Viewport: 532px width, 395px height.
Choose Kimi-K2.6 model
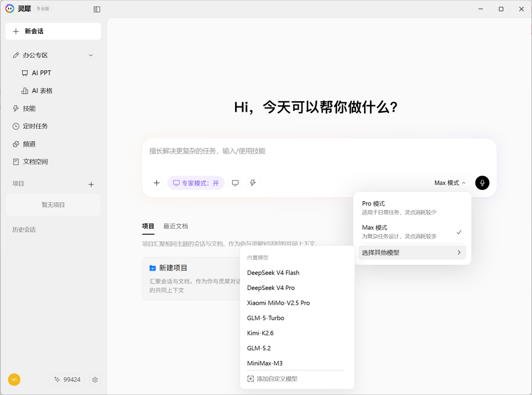click(x=297, y=333)
